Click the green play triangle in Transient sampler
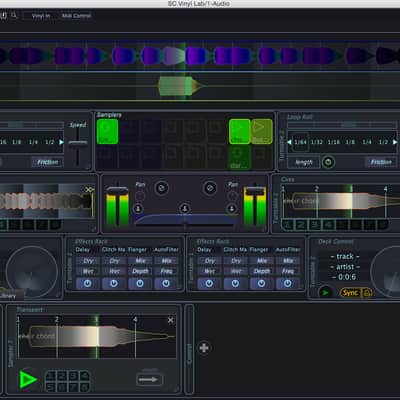 pyautogui.click(x=28, y=379)
